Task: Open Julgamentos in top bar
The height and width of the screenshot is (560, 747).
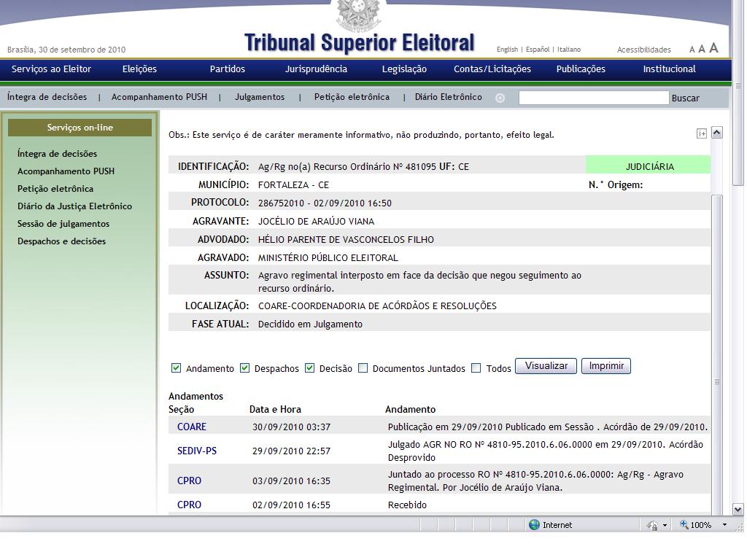Action: tap(260, 97)
